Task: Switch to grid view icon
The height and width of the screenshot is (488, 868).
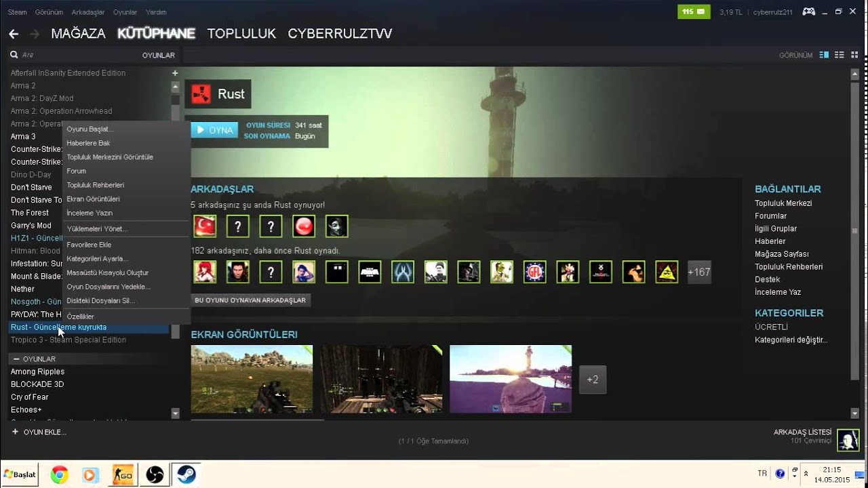Action: coord(854,55)
